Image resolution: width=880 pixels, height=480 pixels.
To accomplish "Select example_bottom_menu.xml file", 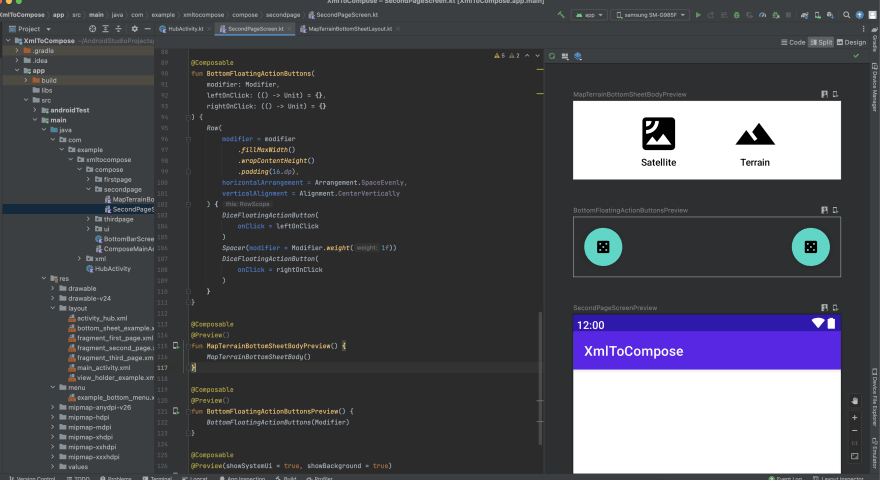I will [x=111, y=397].
